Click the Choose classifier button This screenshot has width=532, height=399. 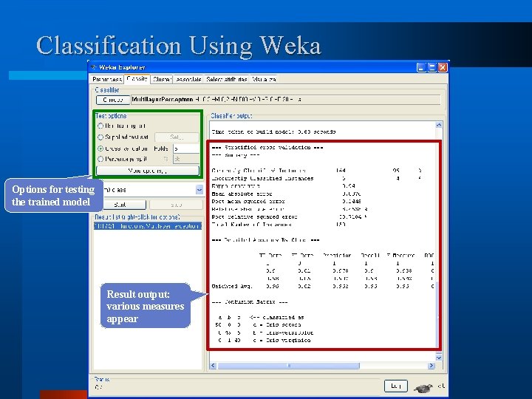click(x=112, y=100)
